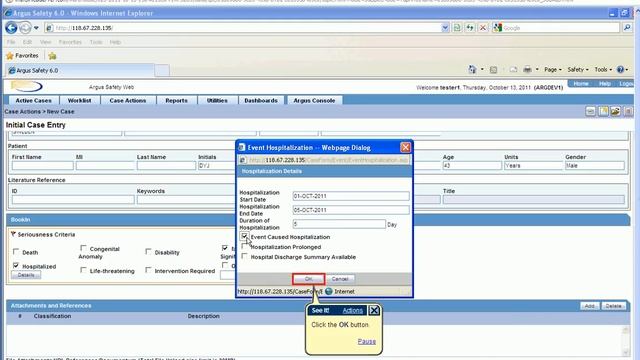Viewport: 640px width, 360px height.
Task: Open the Actions link in tooltip
Action: click(x=353, y=311)
